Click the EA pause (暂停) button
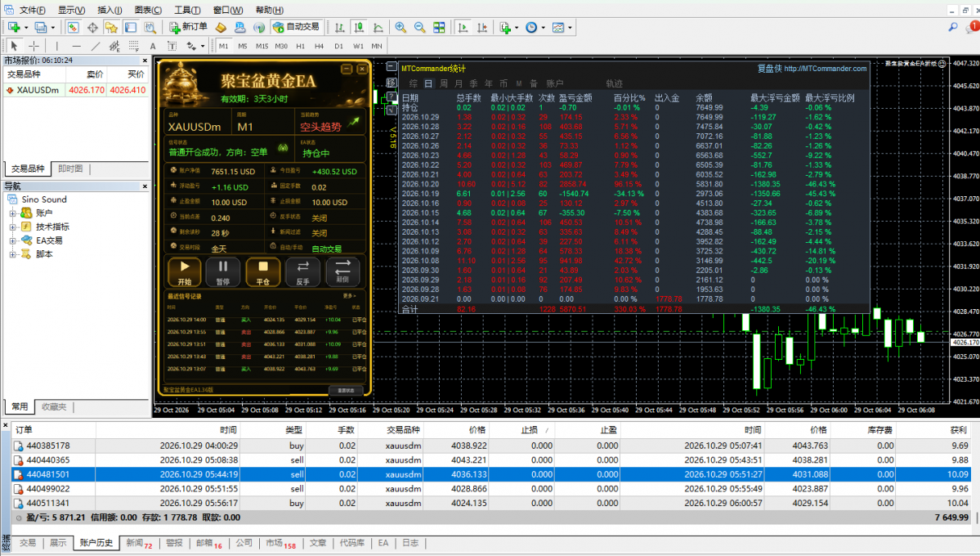 coord(223,272)
